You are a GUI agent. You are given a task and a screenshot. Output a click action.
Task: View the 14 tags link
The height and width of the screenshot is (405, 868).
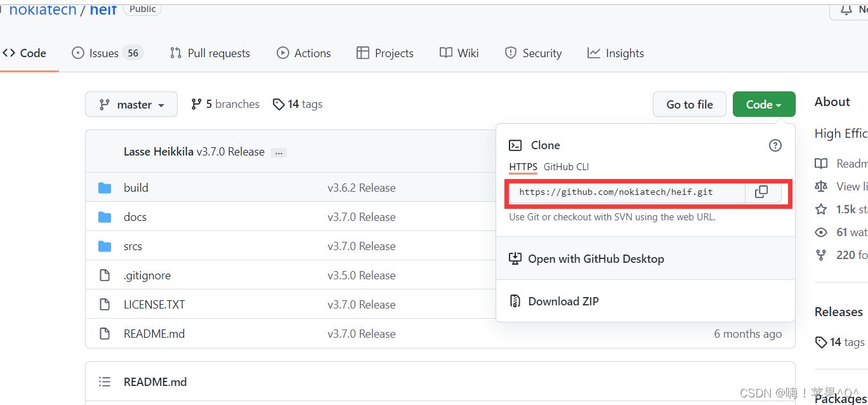(x=298, y=104)
